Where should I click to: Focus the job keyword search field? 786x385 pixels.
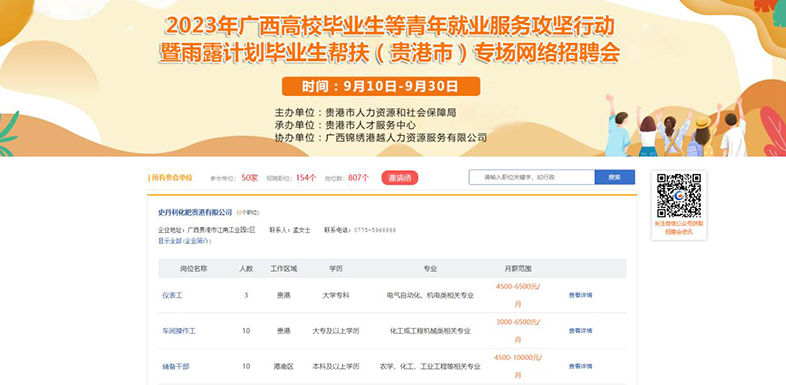(x=532, y=177)
